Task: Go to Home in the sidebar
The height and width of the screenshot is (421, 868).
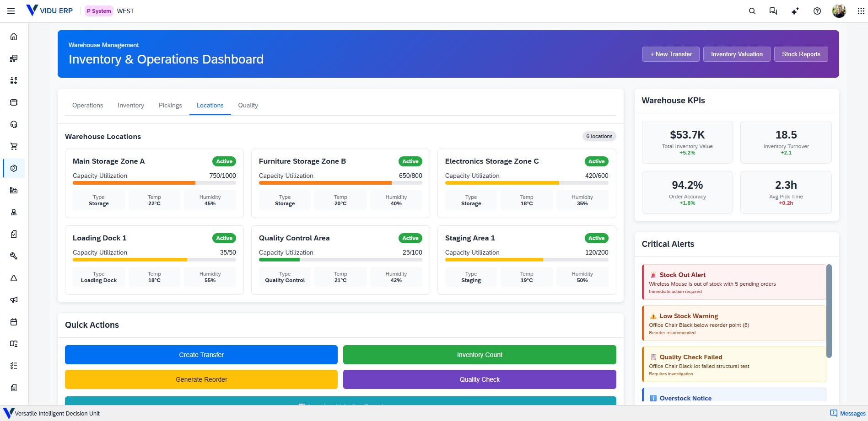Action: [x=14, y=37]
